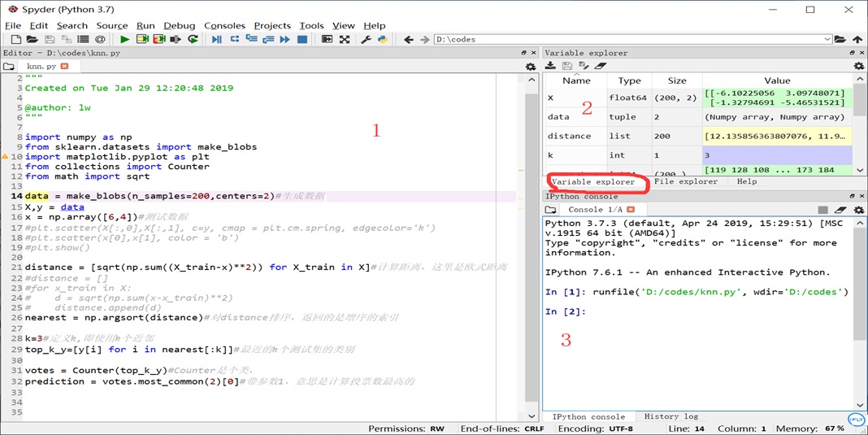The height and width of the screenshot is (435, 868).
Task: Sort variables by Size column header
Action: point(676,80)
